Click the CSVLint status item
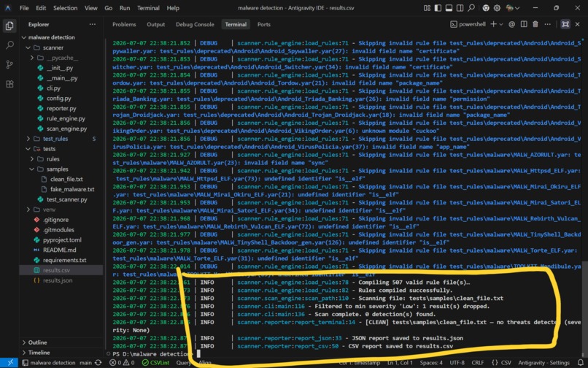The image size is (588, 368). point(155,363)
